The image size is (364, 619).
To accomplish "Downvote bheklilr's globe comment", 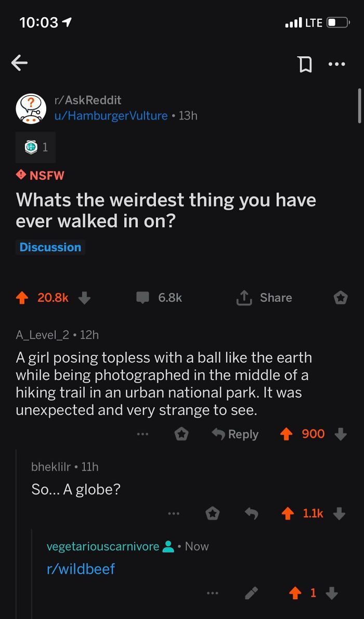I will [339, 512].
